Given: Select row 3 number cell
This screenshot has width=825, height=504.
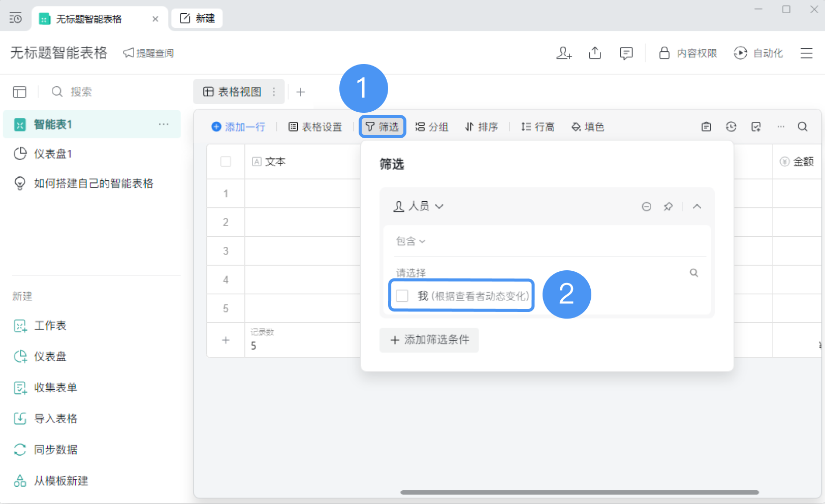Looking at the screenshot, I should [226, 251].
